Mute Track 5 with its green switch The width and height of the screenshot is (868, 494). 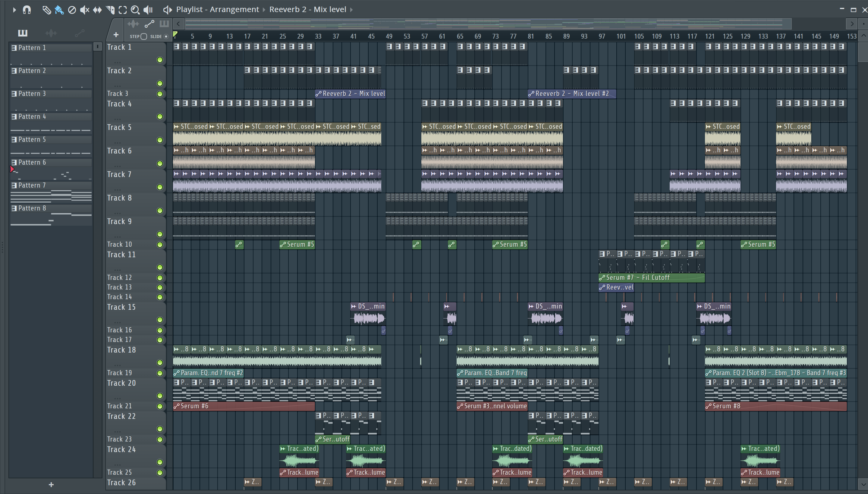(x=160, y=140)
